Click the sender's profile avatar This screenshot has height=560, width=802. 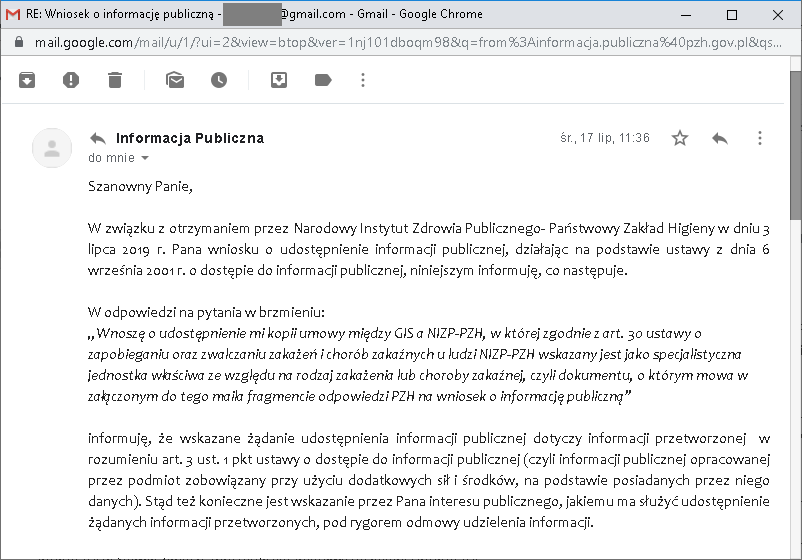(x=52, y=148)
